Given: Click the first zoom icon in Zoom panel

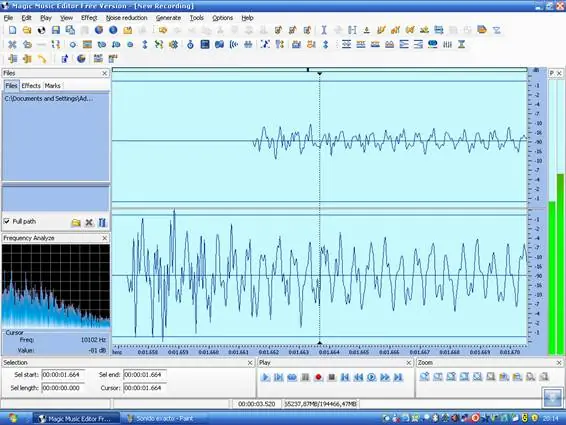Looking at the screenshot, I should (425, 377).
